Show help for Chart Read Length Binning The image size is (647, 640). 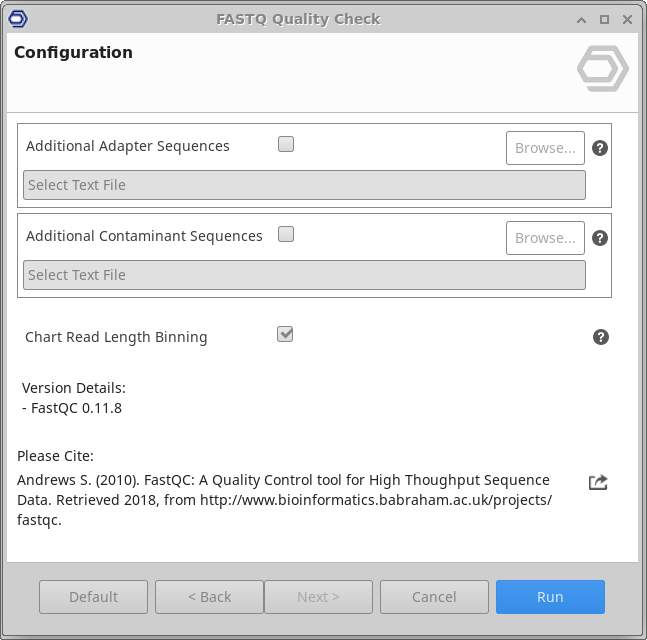click(x=600, y=337)
